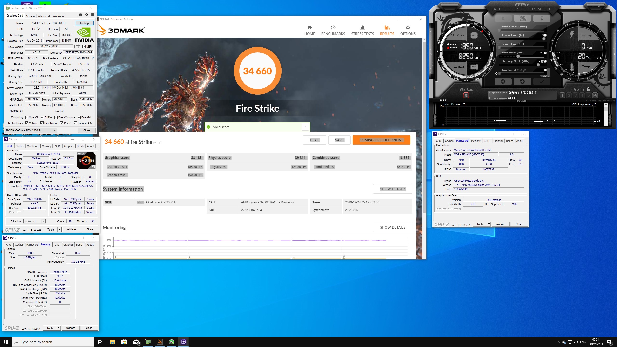Toggle the fan speed link icon
Screen dimensions: 617x364
525,70
